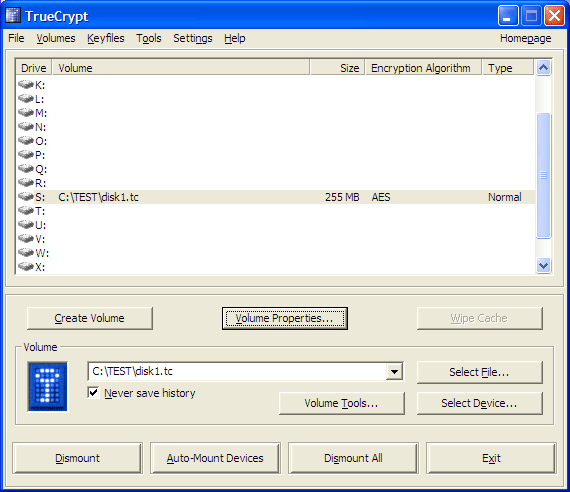Click Select Device button
This screenshot has width=570, height=492.
click(x=479, y=403)
